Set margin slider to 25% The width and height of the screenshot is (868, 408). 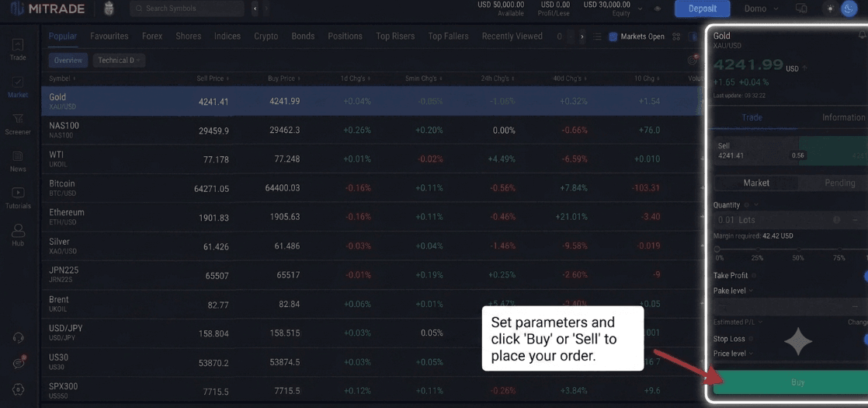coord(757,250)
